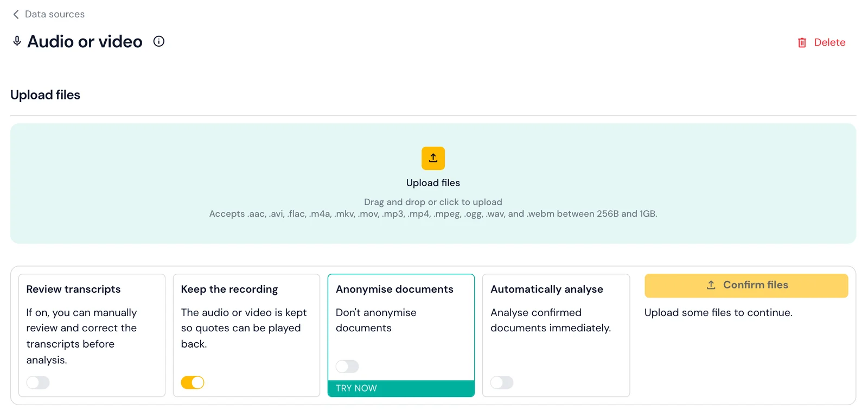Go back to Data sources
This screenshot has height=416, width=868.
pyautogui.click(x=55, y=14)
